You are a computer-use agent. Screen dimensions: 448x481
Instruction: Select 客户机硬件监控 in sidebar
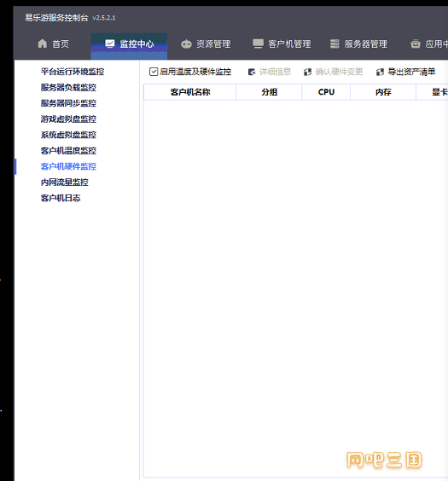pos(68,166)
